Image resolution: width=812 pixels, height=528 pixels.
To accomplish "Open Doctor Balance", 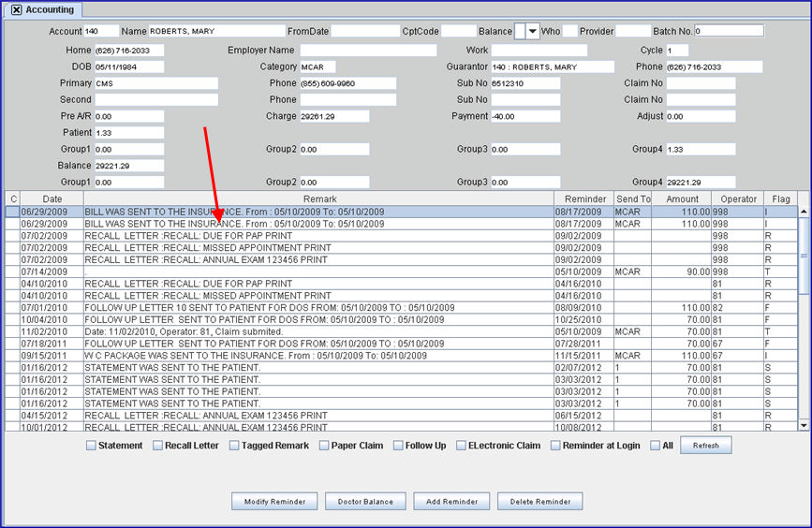I will point(365,501).
